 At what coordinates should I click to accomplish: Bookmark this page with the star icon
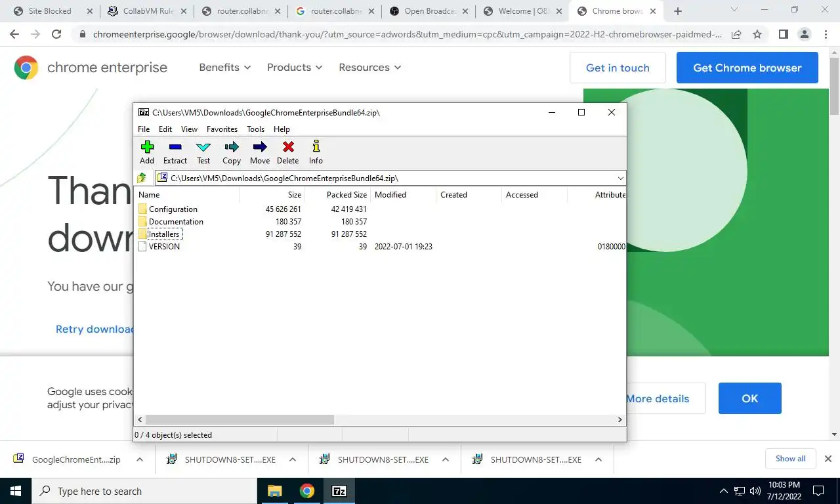757,35
